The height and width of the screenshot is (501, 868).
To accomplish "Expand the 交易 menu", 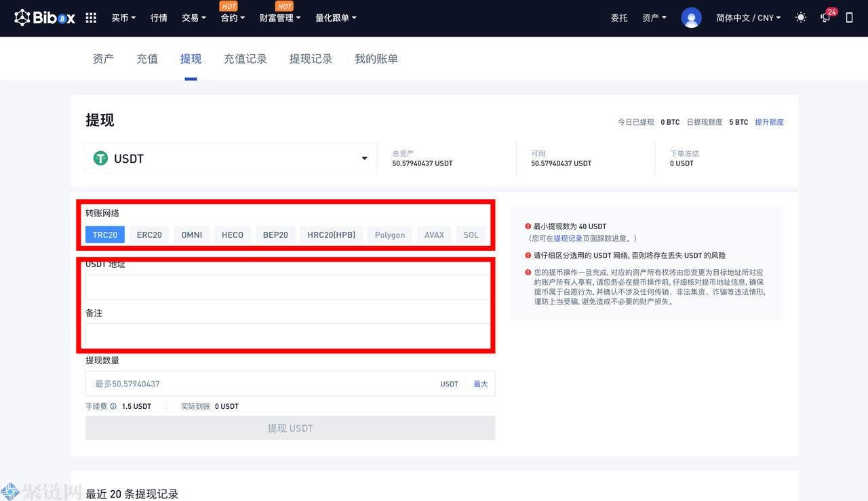I will [193, 18].
